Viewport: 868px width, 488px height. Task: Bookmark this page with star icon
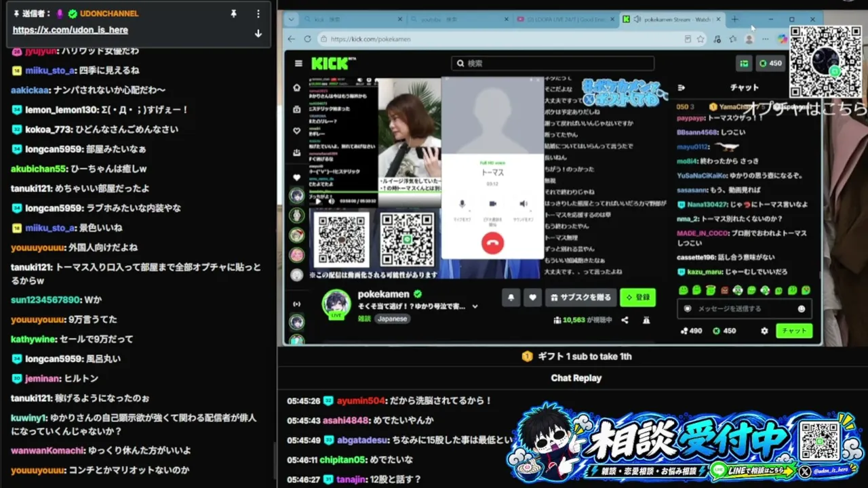(701, 39)
